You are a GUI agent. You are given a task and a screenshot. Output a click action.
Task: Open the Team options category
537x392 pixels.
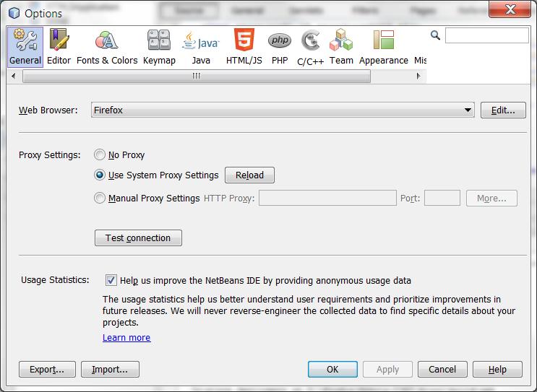(341, 47)
